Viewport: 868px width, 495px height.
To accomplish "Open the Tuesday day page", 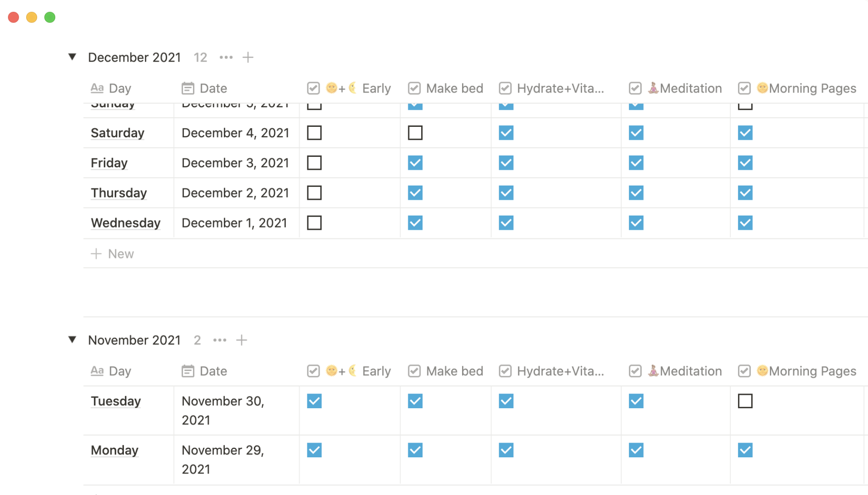I will pyautogui.click(x=115, y=401).
